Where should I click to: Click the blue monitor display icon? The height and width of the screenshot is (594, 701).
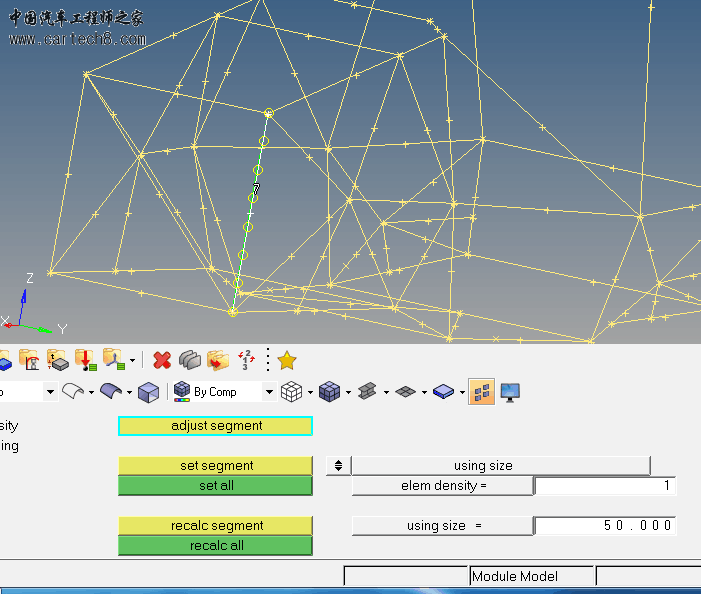[x=510, y=392]
